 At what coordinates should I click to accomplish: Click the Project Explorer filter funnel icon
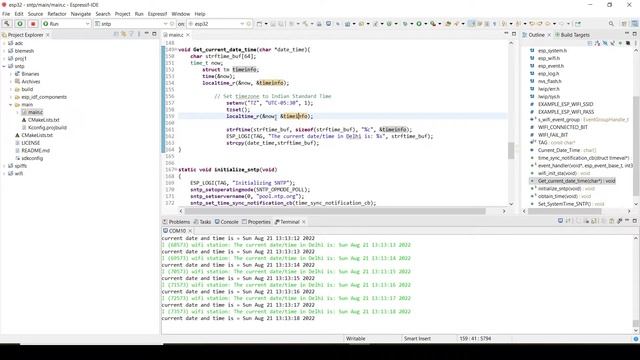click(131, 34)
